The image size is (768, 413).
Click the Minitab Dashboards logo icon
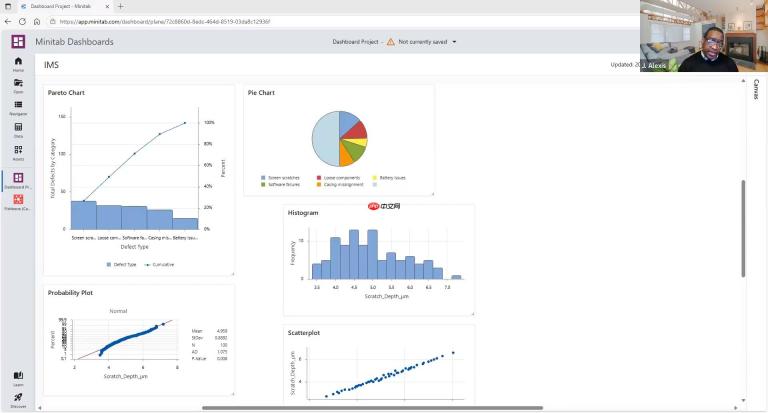[18, 42]
